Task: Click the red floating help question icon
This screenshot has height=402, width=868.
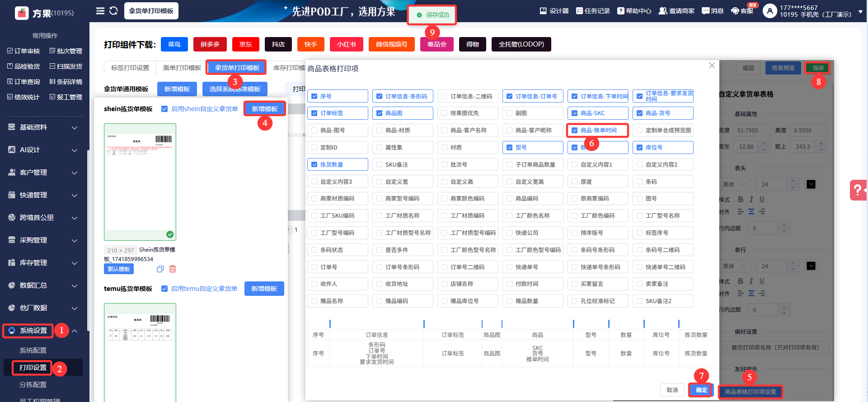Action: pyautogui.click(x=858, y=190)
